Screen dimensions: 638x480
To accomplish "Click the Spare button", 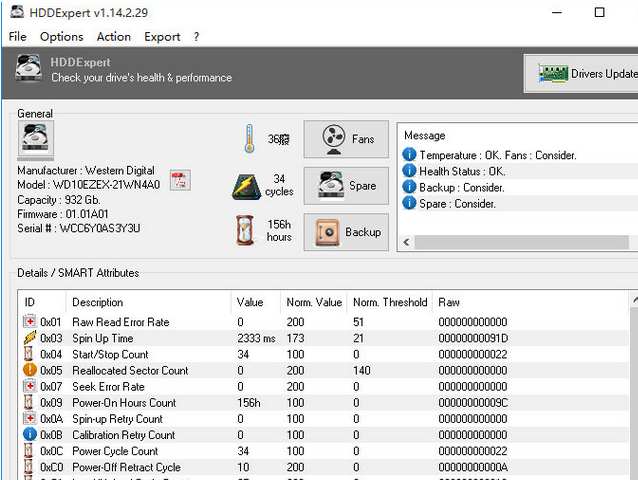I will (346, 186).
